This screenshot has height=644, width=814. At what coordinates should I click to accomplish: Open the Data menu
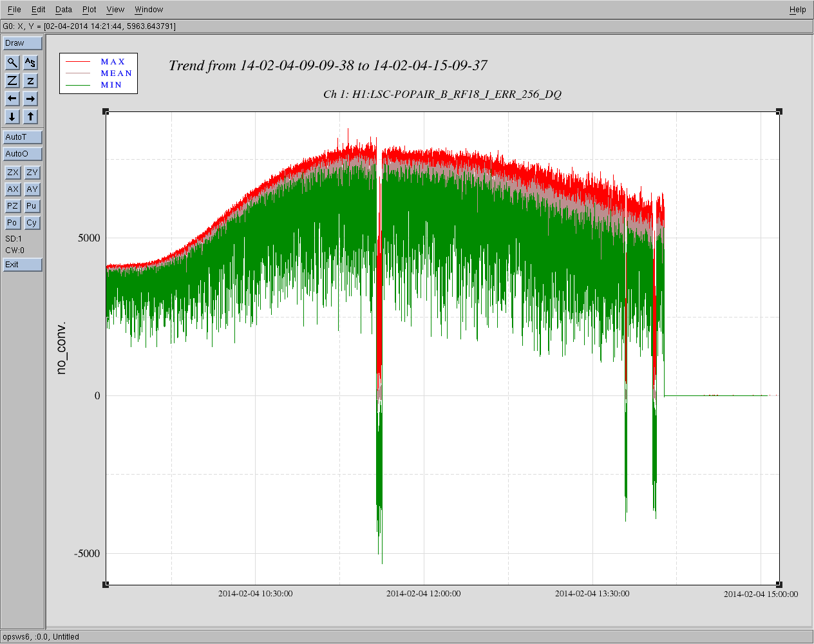64,10
